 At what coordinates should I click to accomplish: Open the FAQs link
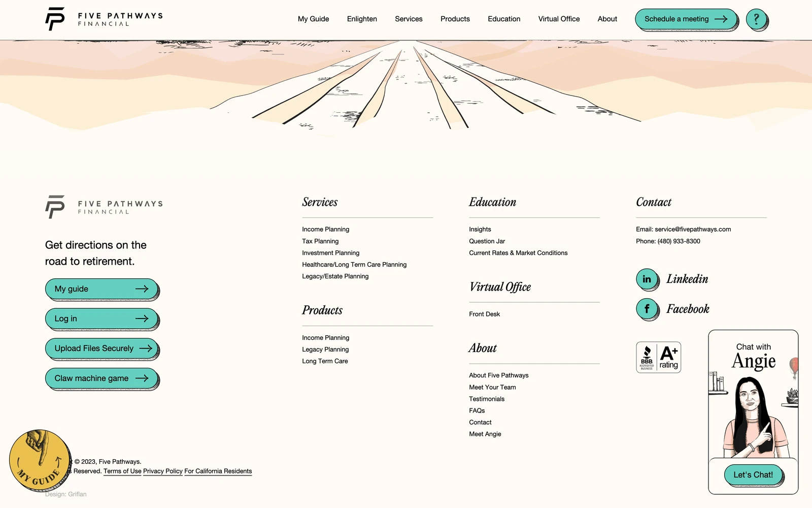[x=477, y=410]
